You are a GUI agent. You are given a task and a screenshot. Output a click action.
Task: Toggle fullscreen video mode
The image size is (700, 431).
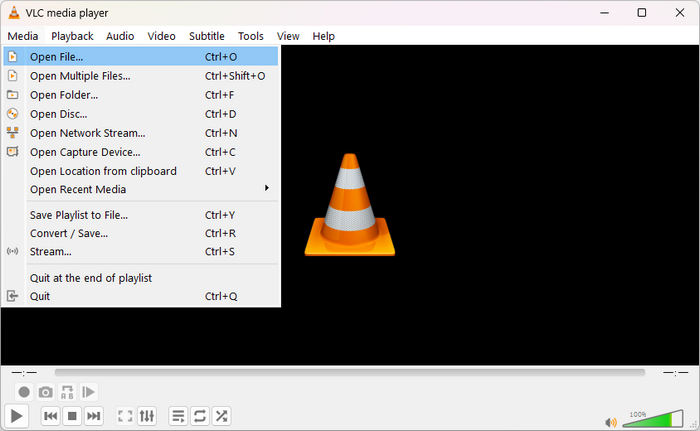point(125,416)
